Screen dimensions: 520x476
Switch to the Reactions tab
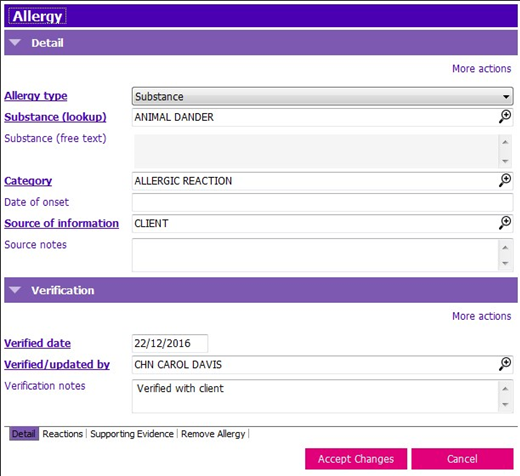coord(62,434)
